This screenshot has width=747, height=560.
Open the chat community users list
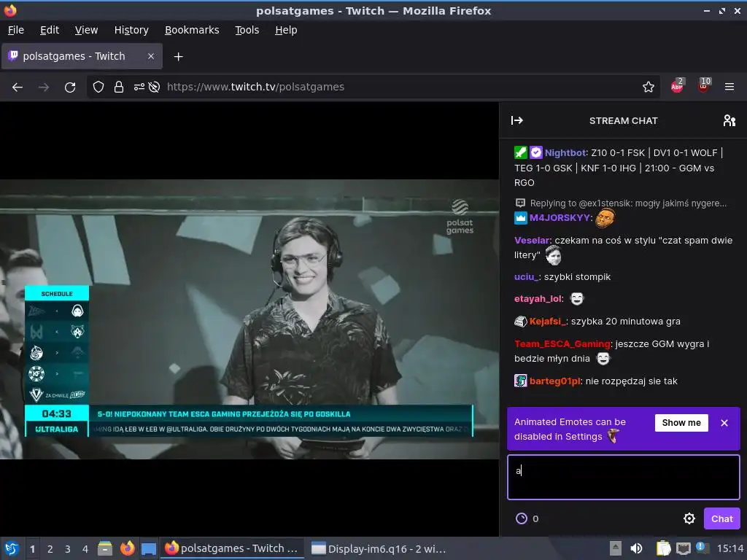tap(729, 120)
